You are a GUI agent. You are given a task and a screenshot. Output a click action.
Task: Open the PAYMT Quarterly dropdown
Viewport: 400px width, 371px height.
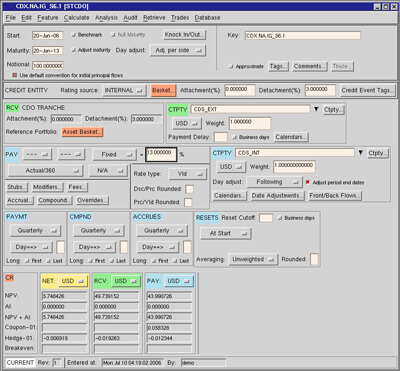click(35, 231)
